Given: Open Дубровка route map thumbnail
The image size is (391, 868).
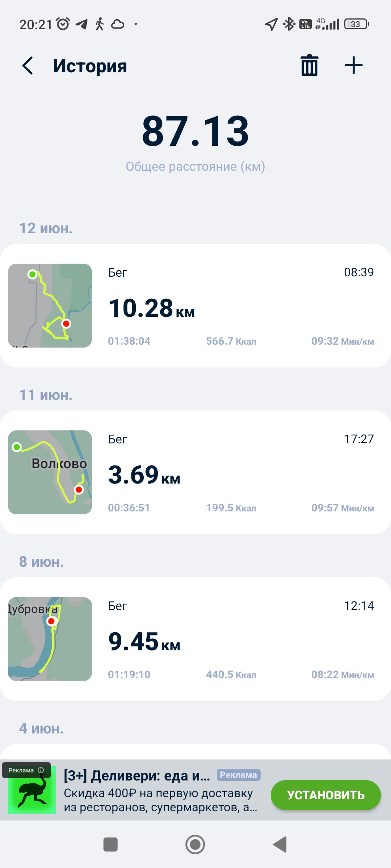Looking at the screenshot, I should pos(50,639).
